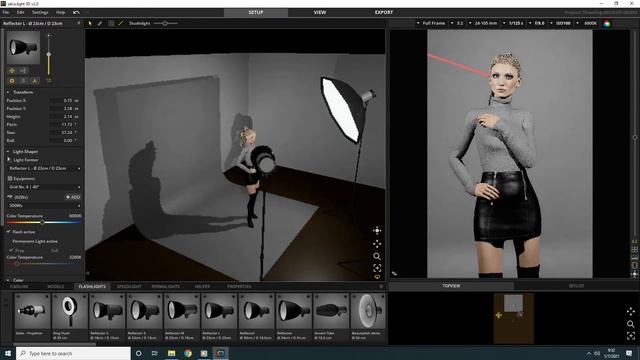Toggle the Prop checkbox
The width and height of the screenshot is (640, 360).
click(x=11, y=250)
